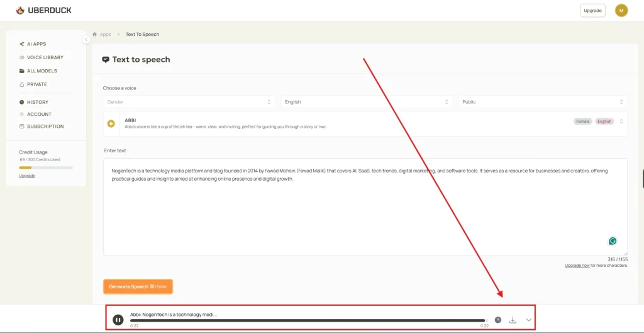Expand the ABBI voice selector
This screenshot has height=333, width=644.
[x=621, y=121]
